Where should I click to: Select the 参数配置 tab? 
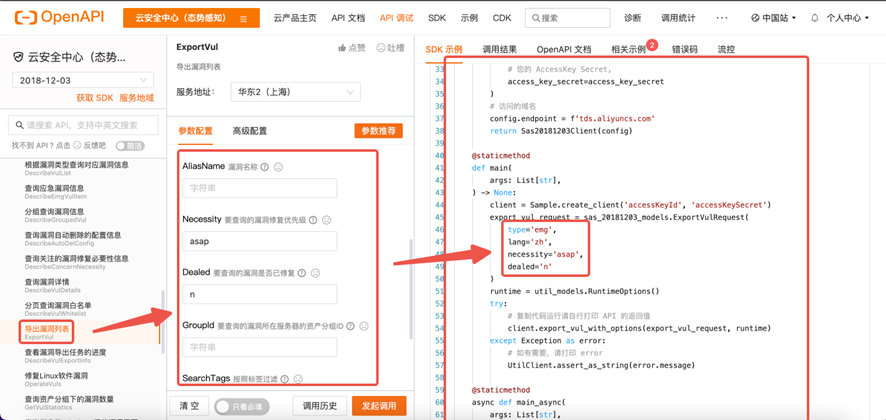pyautogui.click(x=196, y=131)
